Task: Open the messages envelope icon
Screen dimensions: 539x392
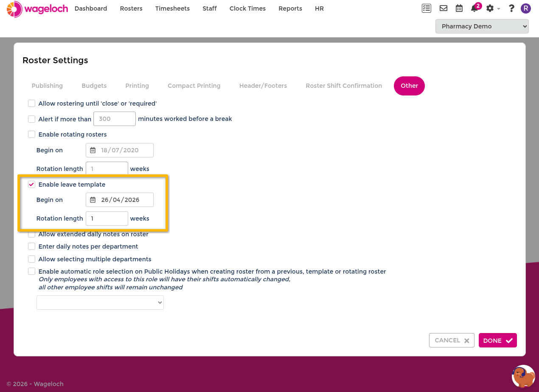Action: pos(444,8)
